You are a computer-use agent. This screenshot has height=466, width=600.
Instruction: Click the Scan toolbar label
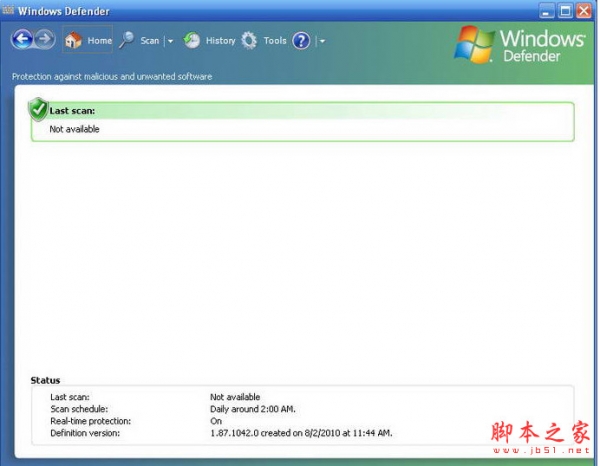tap(150, 41)
